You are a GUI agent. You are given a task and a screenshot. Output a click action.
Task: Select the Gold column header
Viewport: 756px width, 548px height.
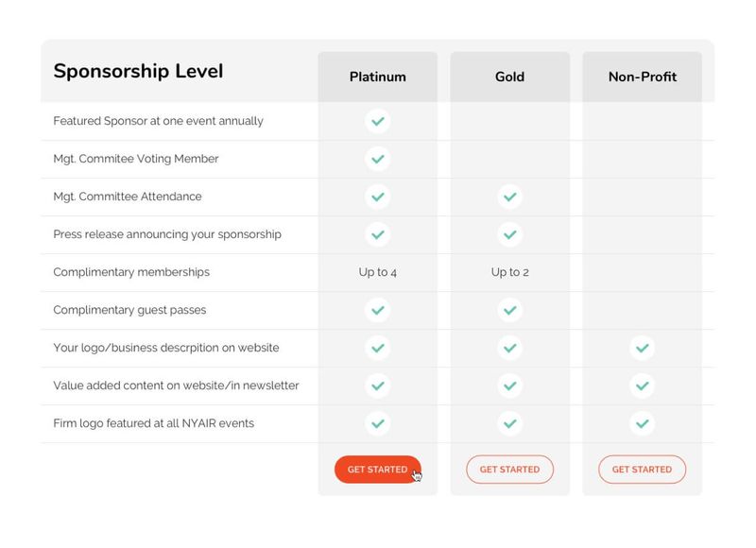point(509,77)
